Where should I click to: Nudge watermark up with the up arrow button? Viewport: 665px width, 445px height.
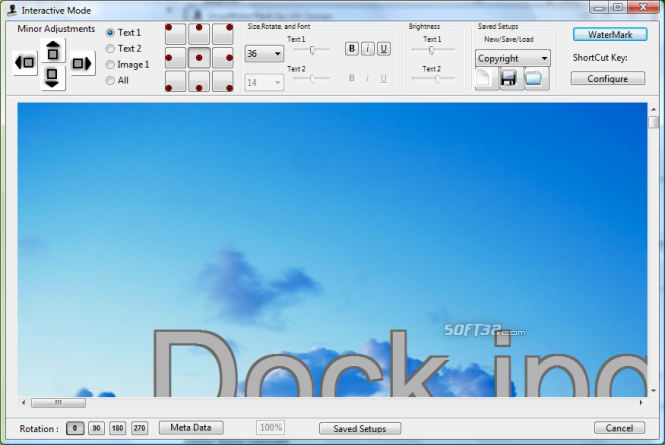[53, 51]
